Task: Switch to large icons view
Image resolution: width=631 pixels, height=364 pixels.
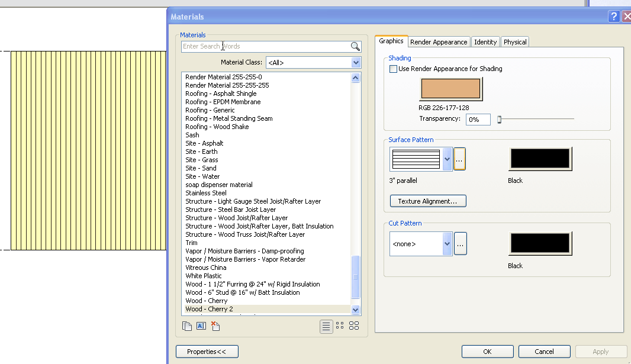Action: pos(354,326)
